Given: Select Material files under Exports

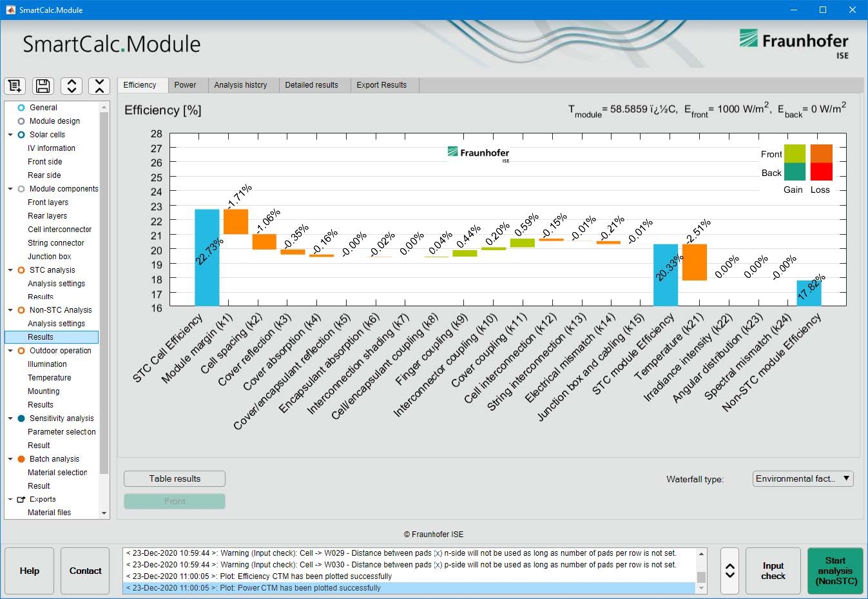Looking at the screenshot, I should pos(50,513).
